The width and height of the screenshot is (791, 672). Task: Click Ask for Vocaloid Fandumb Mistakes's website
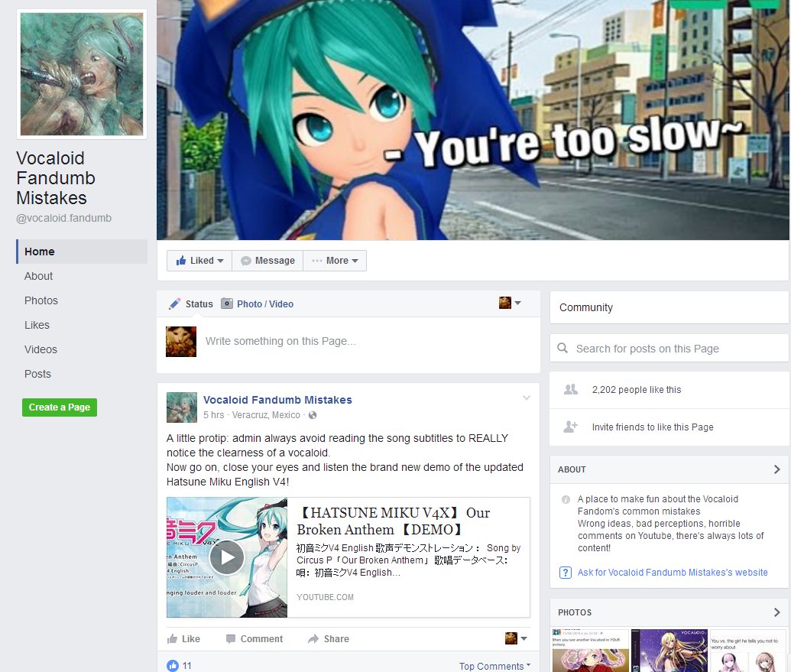[x=673, y=573]
